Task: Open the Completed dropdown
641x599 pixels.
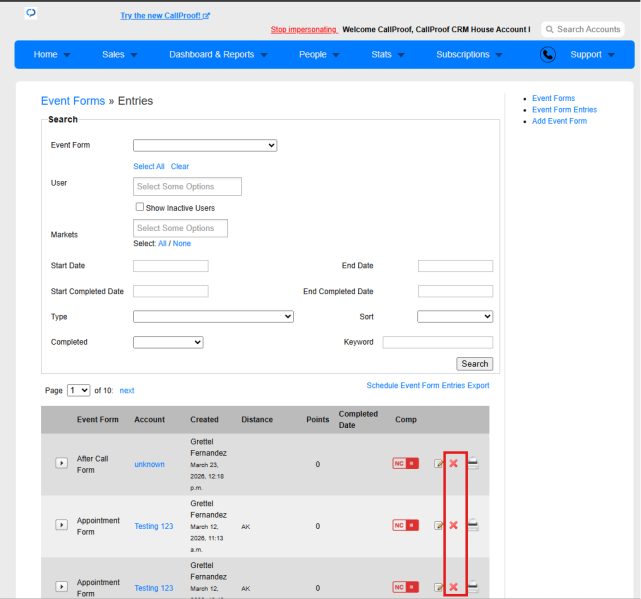Action: click(x=168, y=342)
